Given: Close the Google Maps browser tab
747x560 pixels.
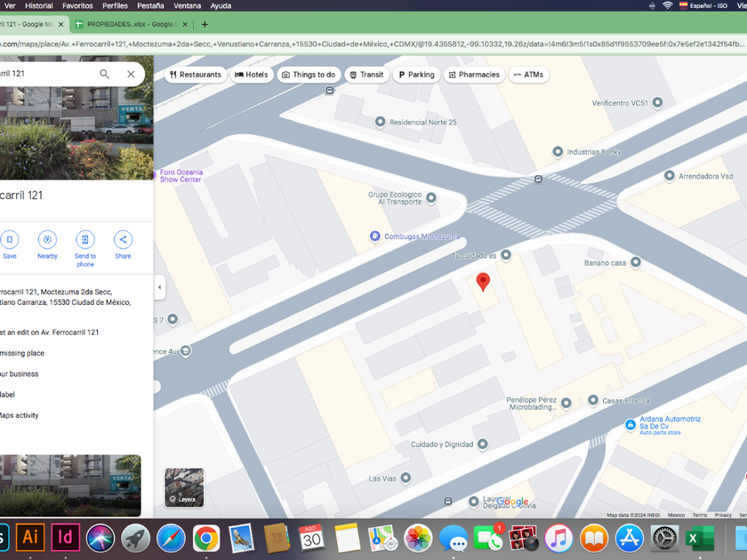Looking at the screenshot, I should tap(60, 24).
